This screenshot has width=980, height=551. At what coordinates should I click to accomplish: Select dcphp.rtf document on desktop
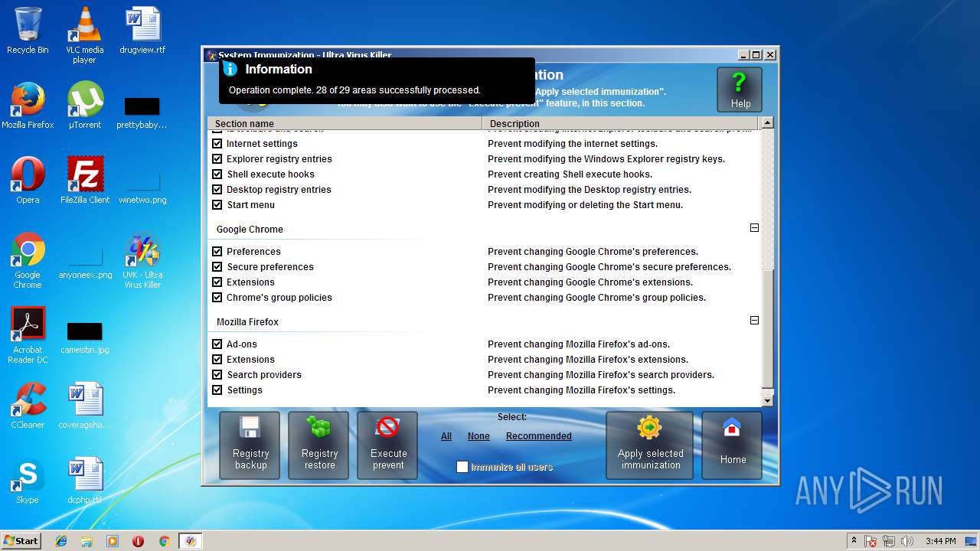coord(84,481)
